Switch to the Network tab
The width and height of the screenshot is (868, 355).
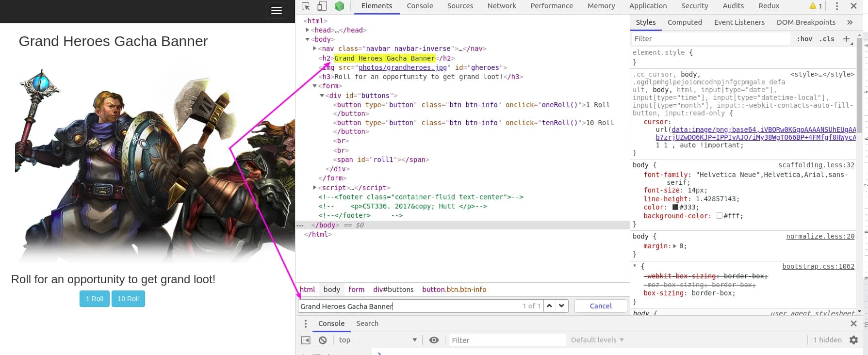(501, 6)
